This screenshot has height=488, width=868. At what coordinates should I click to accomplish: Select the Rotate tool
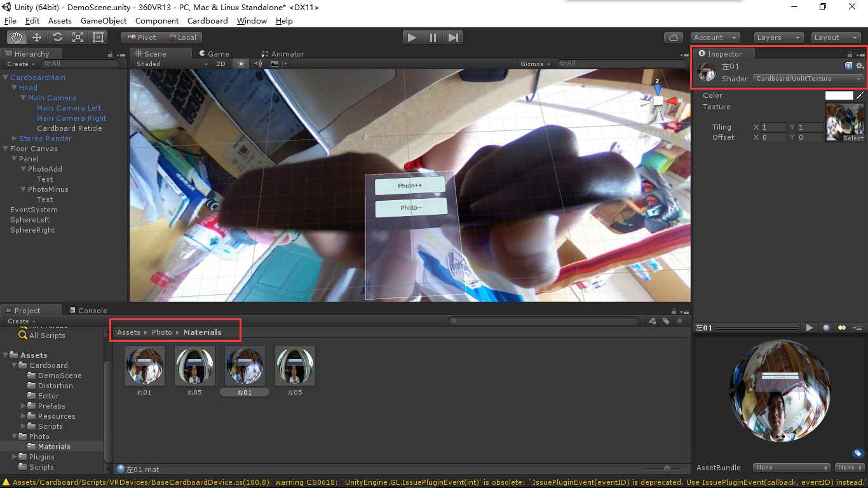(x=57, y=37)
